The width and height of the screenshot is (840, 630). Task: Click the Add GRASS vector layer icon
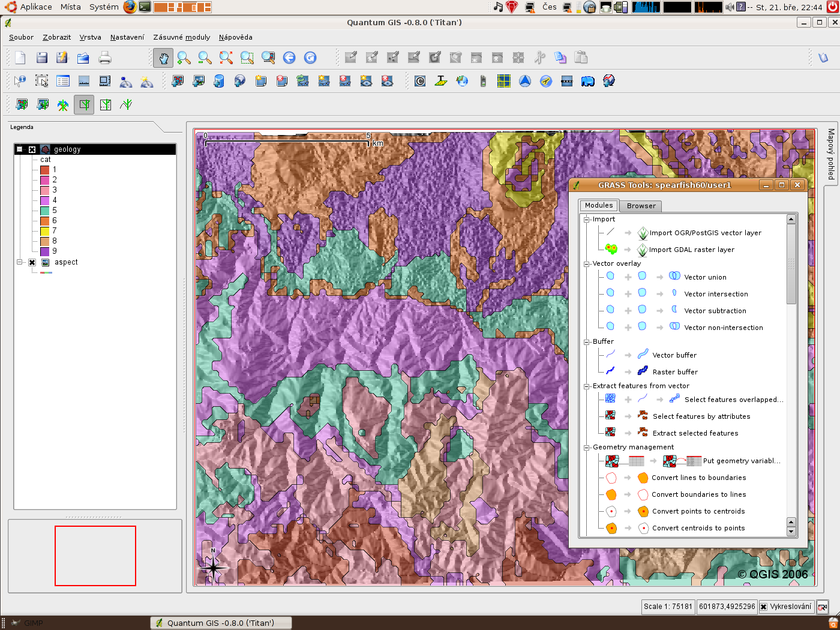(22, 105)
